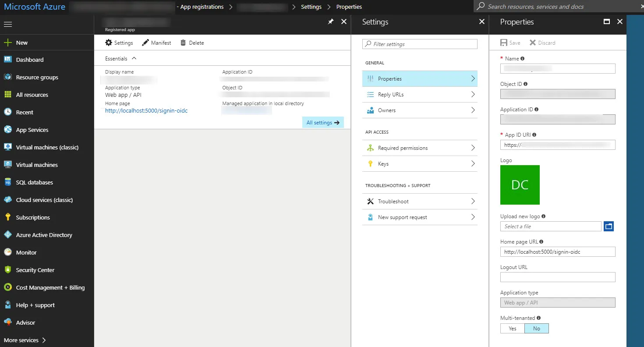The width and height of the screenshot is (644, 347).
Task: Click the upload logo folder browse icon
Action: pos(609,227)
